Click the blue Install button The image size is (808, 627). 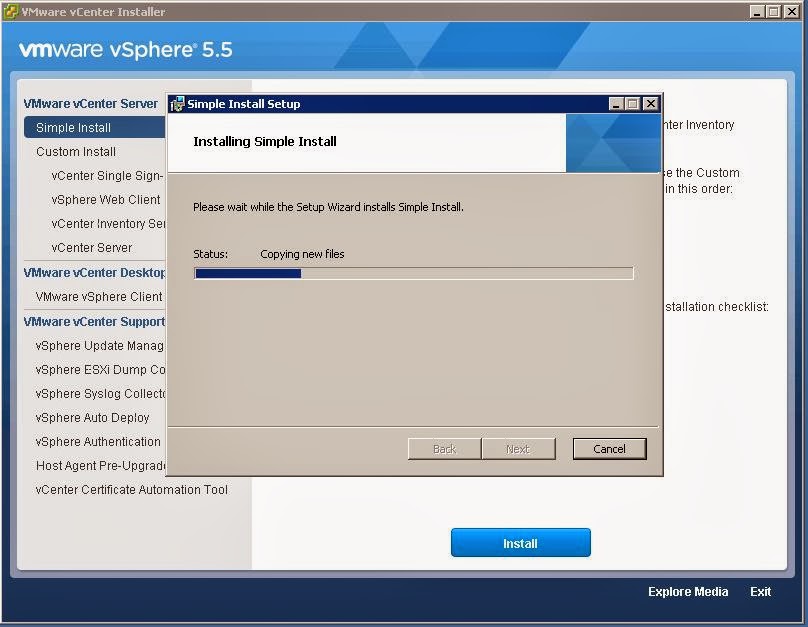520,542
